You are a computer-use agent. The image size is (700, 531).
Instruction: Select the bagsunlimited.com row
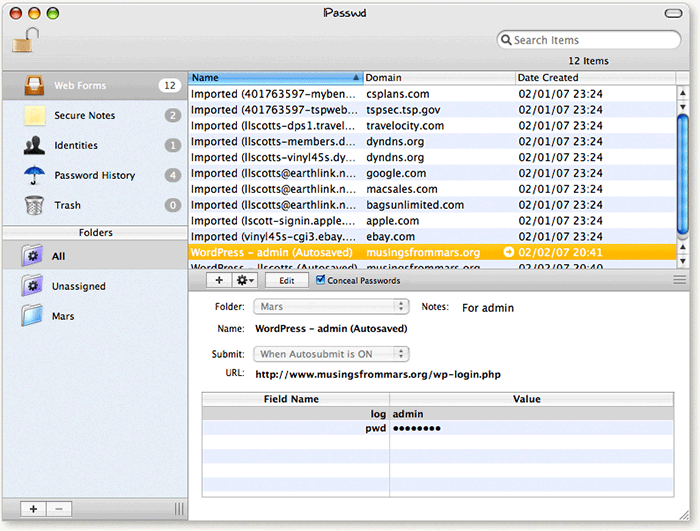pyautogui.click(x=432, y=205)
